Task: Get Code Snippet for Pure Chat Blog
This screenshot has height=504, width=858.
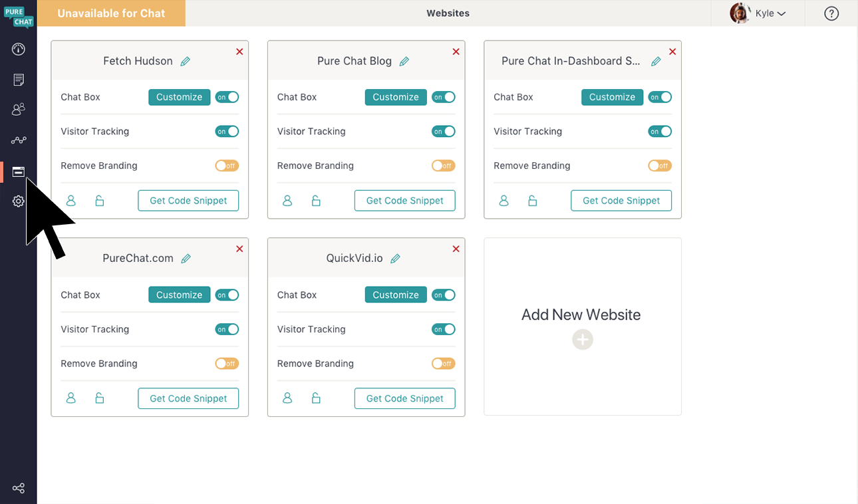Action: pyautogui.click(x=405, y=200)
